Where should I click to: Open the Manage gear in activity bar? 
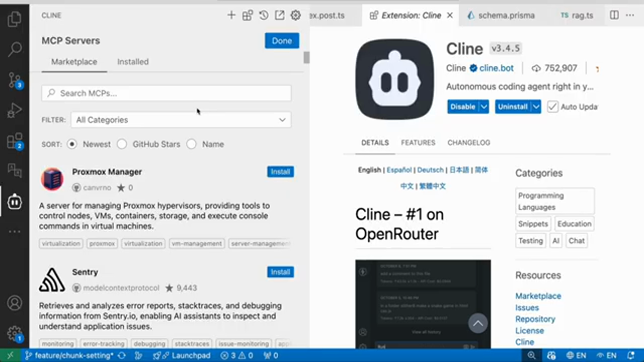(15, 333)
